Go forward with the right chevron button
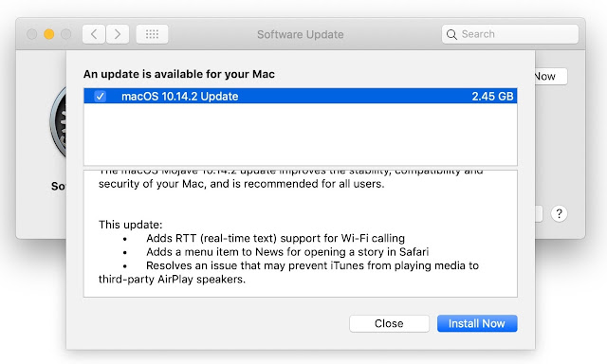Screen dimensions: 607x364 click(x=118, y=34)
